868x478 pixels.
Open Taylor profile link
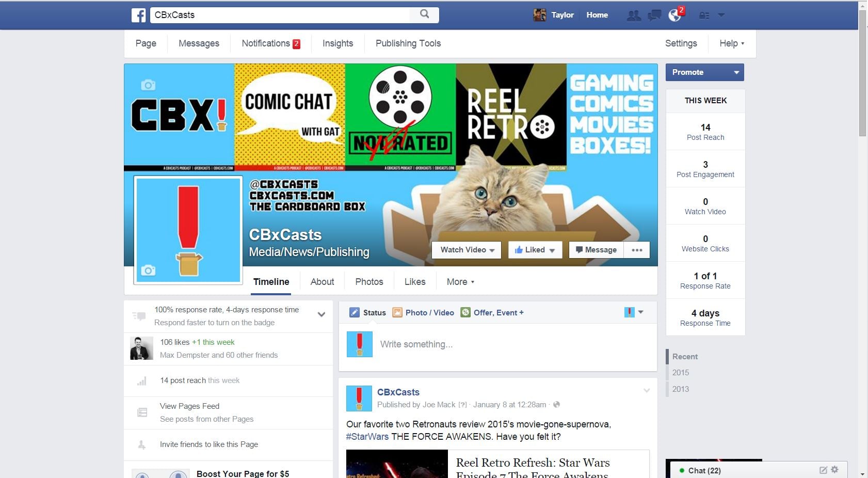pyautogui.click(x=562, y=15)
